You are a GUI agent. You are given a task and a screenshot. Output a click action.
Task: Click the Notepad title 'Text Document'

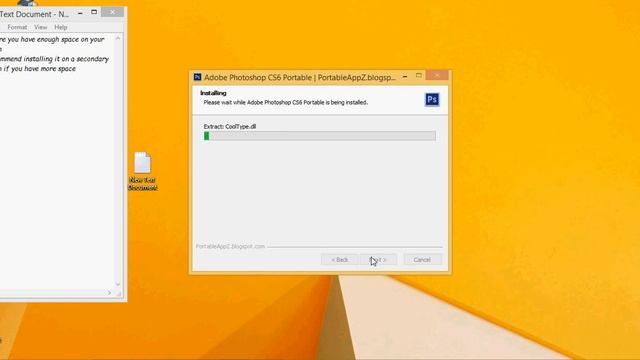(x=34, y=14)
